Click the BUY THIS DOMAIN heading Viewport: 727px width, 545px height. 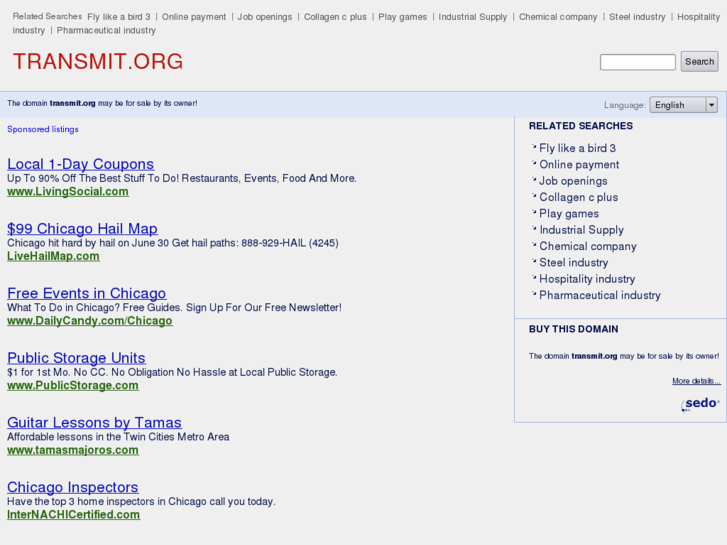(x=574, y=329)
